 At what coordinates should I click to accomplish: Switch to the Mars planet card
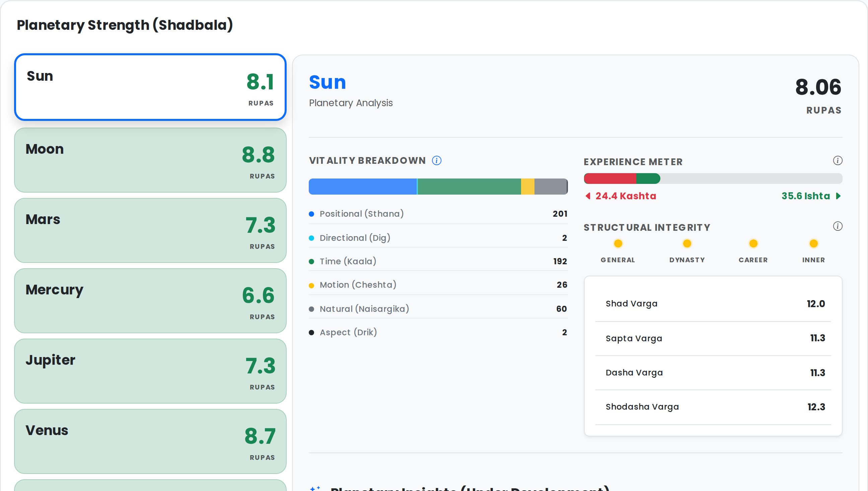coord(150,230)
